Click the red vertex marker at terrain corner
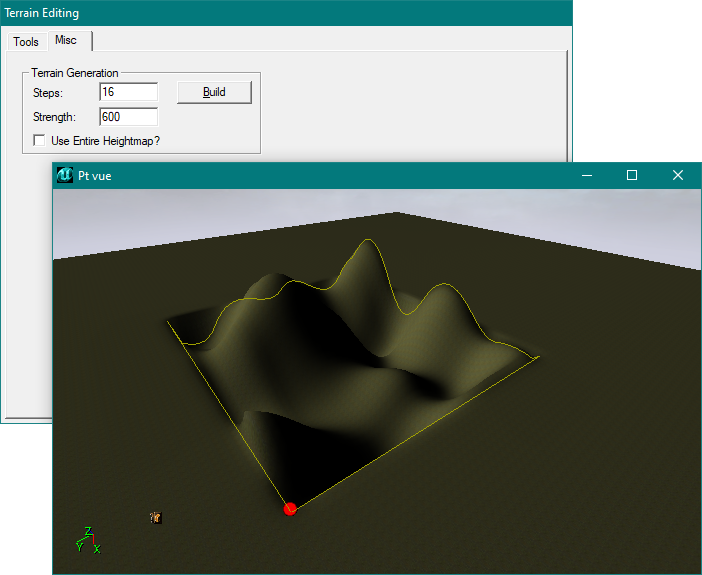This screenshot has height=575, width=702. [x=290, y=509]
